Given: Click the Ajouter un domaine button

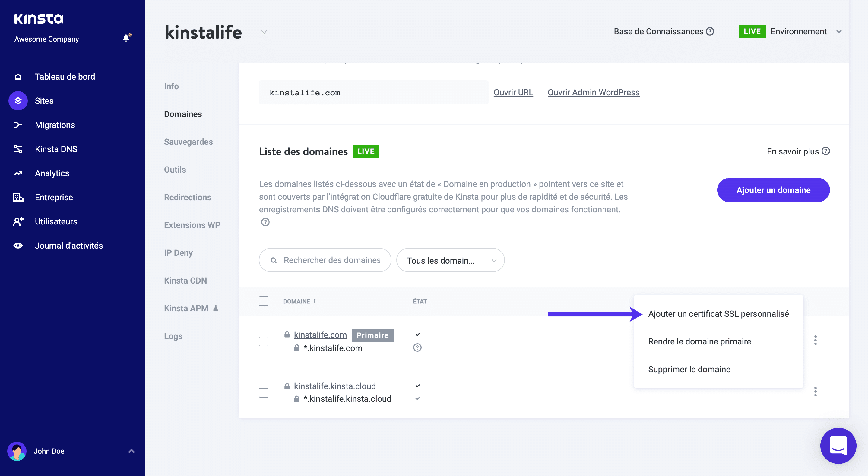Looking at the screenshot, I should 773,190.
